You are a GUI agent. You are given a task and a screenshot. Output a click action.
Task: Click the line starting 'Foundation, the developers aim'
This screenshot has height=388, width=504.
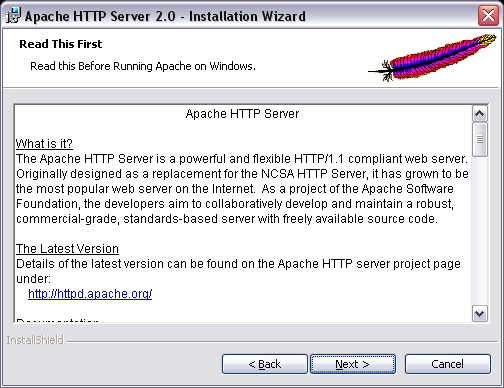(x=235, y=204)
